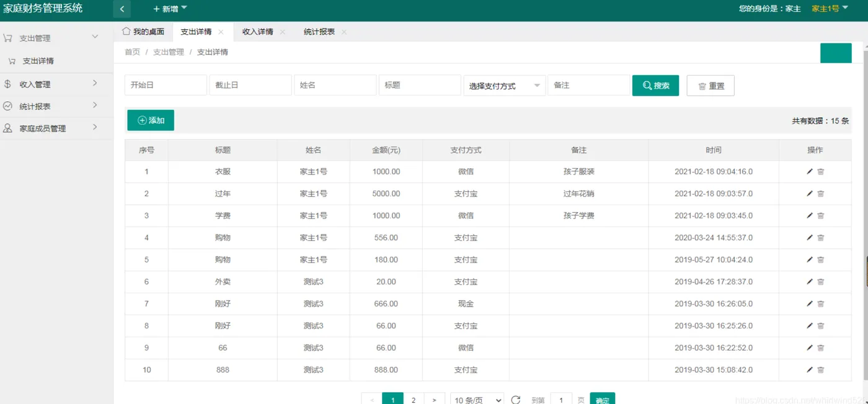Image resolution: width=868 pixels, height=404 pixels.
Task: Click the 添加 add button
Action: [x=151, y=120]
